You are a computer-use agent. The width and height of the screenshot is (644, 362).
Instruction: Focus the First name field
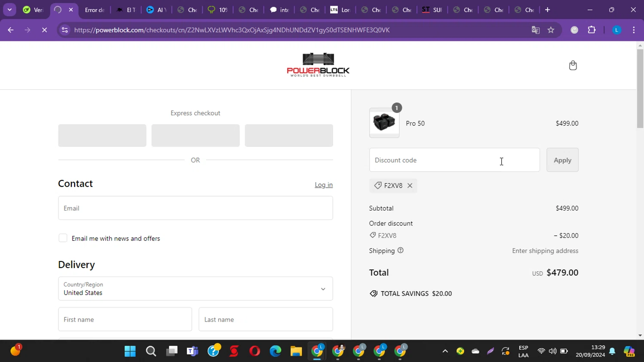[x=125, y=319]
